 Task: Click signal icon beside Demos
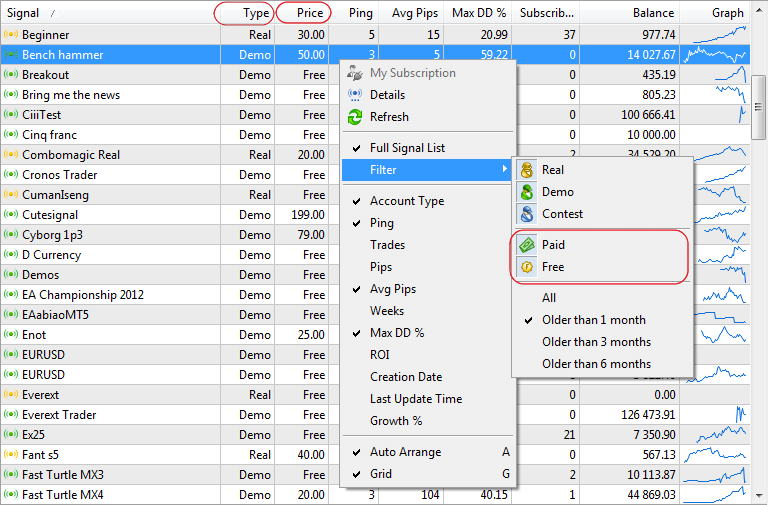click(11, 275)
